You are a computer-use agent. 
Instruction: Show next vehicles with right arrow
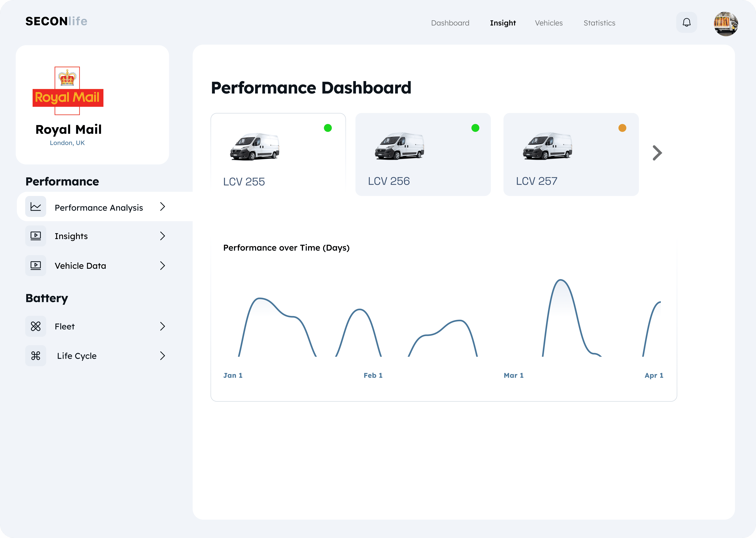pyautogui.click(x=657, y=153)
